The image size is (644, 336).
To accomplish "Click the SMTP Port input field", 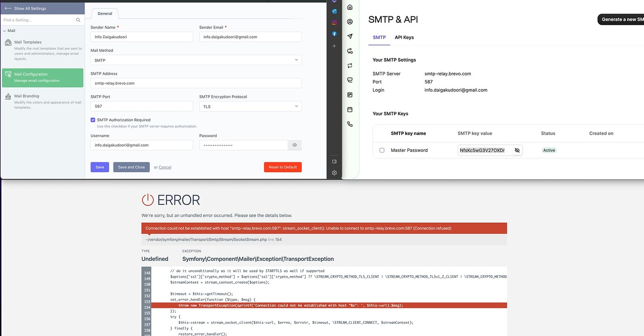I will coord(141,106).
